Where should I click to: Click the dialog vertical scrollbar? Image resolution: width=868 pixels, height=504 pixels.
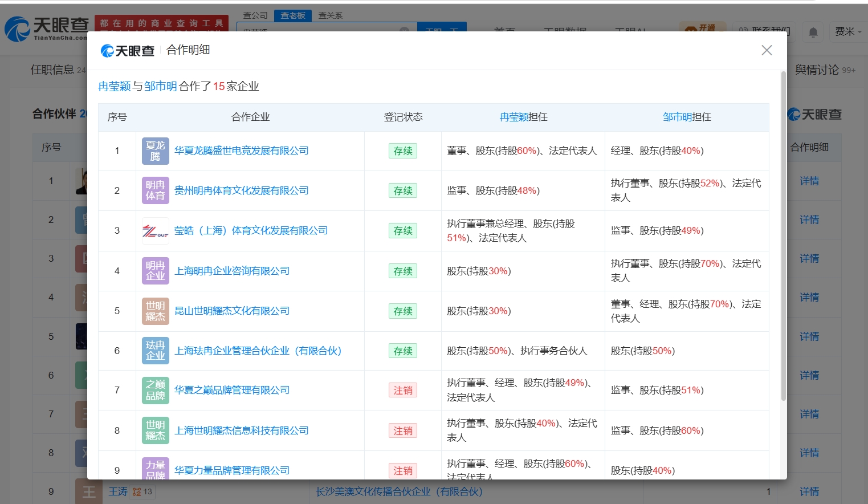click(x=783, y=235)
